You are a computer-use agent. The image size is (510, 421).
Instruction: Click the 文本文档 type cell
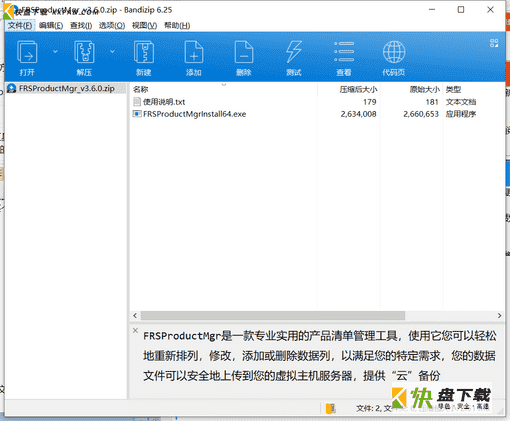[461, 102]
